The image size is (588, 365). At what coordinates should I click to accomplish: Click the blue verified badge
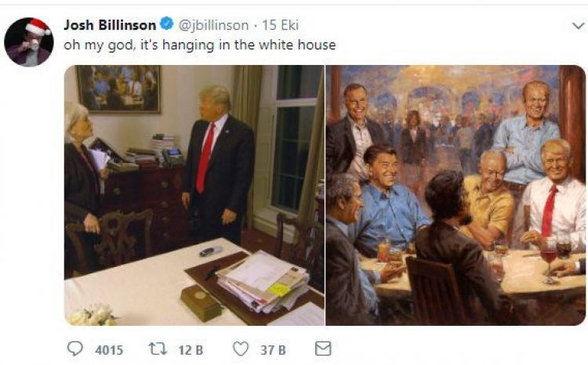166,24
